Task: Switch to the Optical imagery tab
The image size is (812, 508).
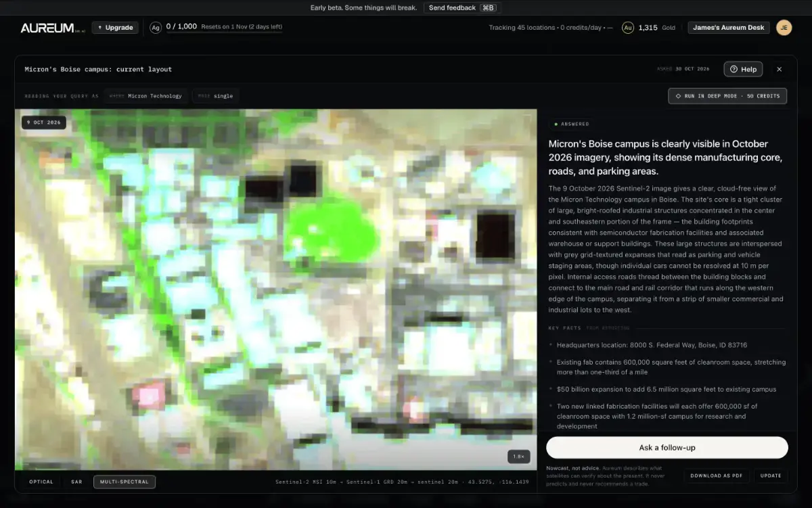Action: [x=41, y=482]
